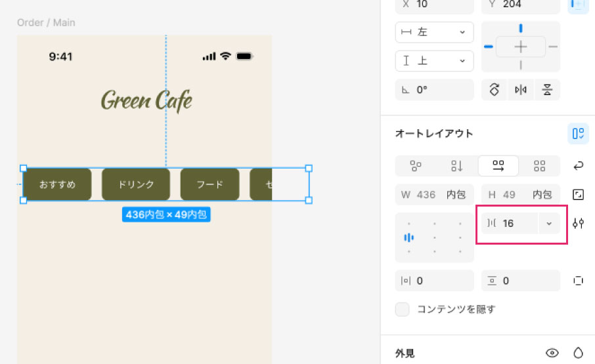Click the horizontal padding field
Image resolution: width=595 pixels, height=364 pixels.
[435, 281]
